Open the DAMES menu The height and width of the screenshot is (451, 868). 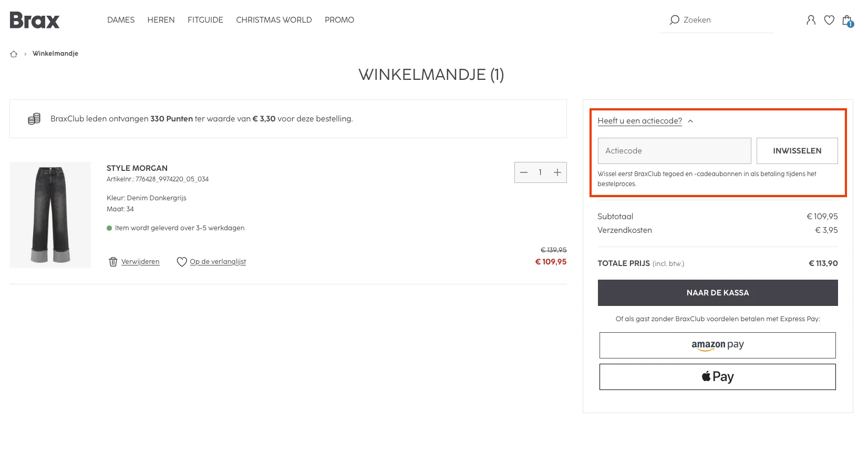[x=121, y=20]
